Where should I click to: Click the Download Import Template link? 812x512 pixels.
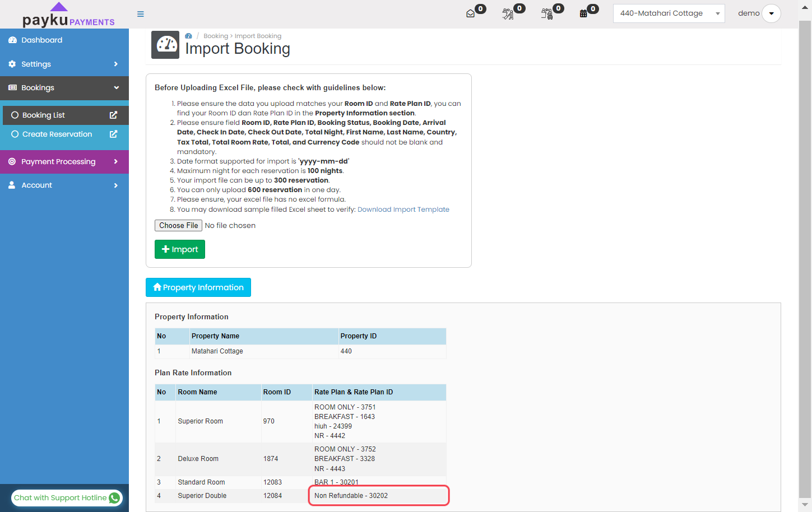pos(403,210)
